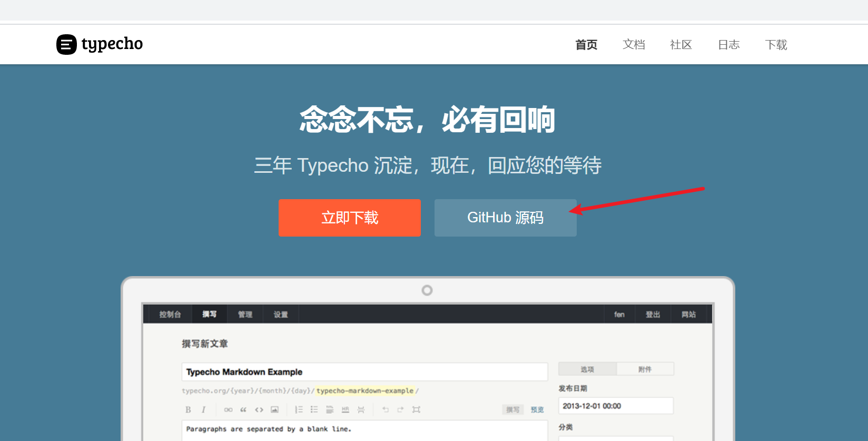Switch to the 预览 preview tab
Viewport: 868px width, 441px height.
537,409
